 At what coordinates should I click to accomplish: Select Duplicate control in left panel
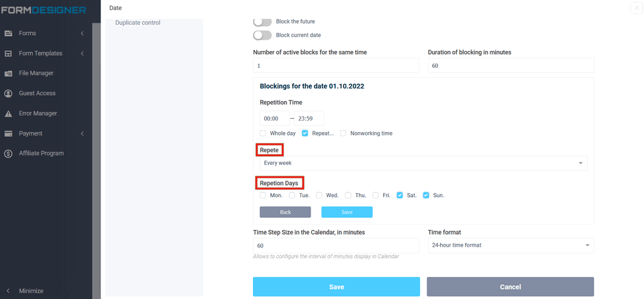(x=138, y=23)
